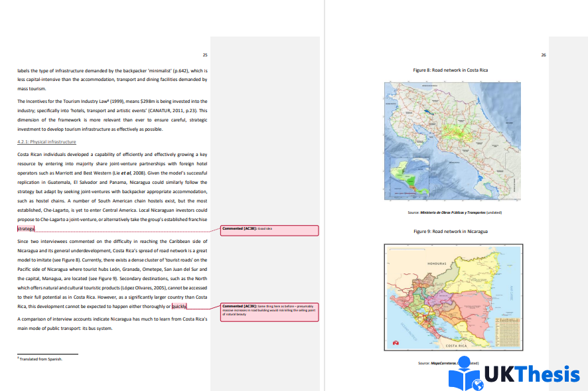Click the "Translated from Spanish" footnote

40,358
